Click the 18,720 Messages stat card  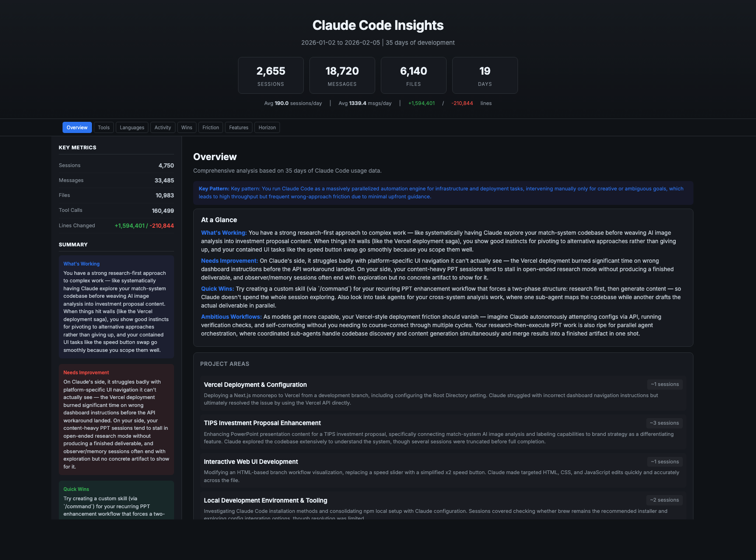(342, 76)
